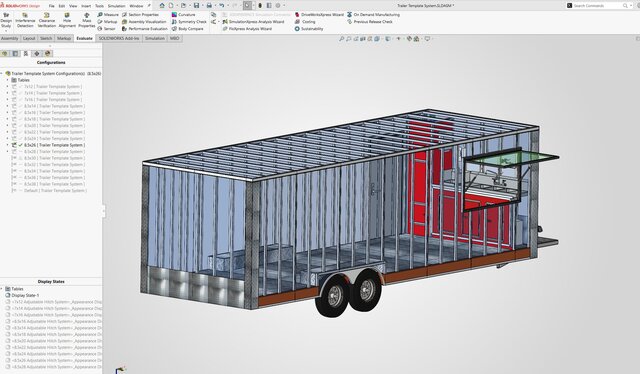Viewport: 640px width, 374px height.
Task: Run Performance Evaluation
Action: tap(145, 29)
